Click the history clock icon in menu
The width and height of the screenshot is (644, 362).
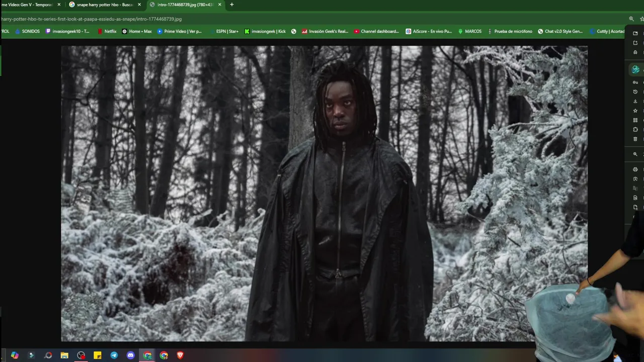point(635,92)
